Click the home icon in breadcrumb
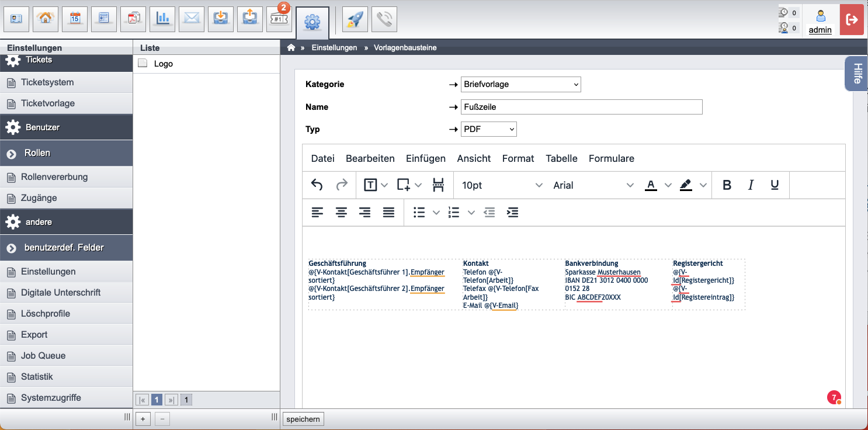The image size is (868, 430). (291, 48)
